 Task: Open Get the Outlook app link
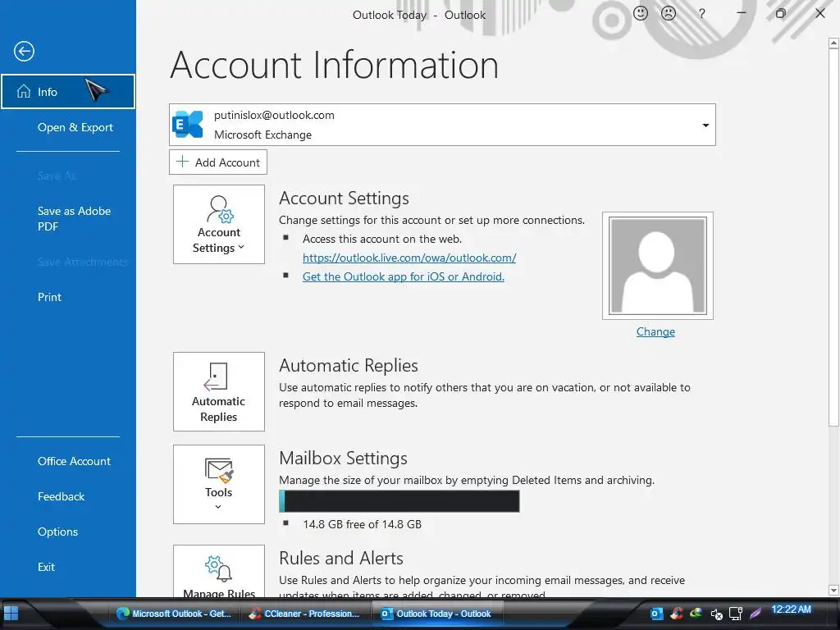click(404, 276)
